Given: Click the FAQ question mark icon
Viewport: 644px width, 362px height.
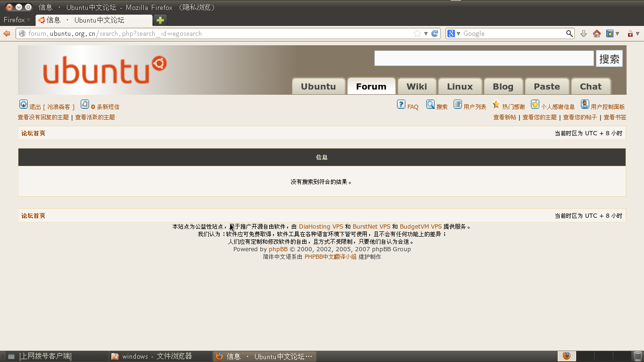Looking at the screenshot, I should 401,104.
